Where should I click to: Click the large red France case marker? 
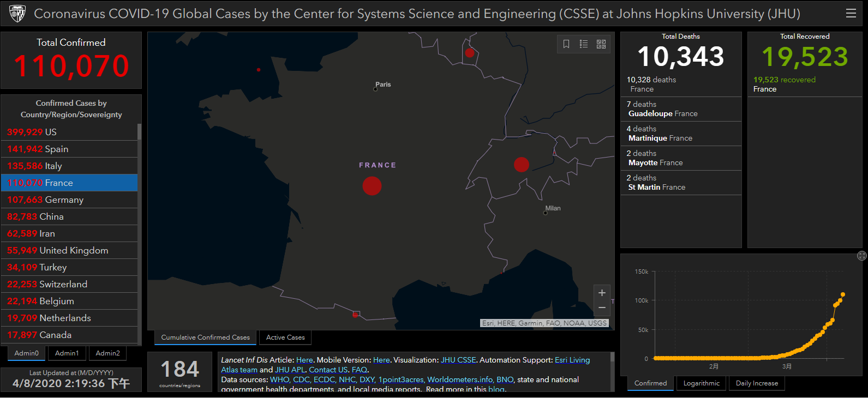tap(372, 186)
